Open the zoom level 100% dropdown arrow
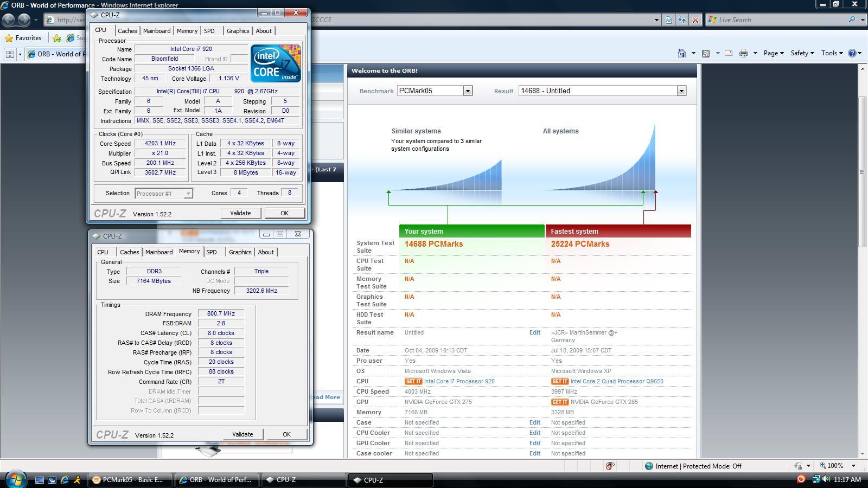The height and width of the screenshot is (488, 868). [x=853, y=466]
